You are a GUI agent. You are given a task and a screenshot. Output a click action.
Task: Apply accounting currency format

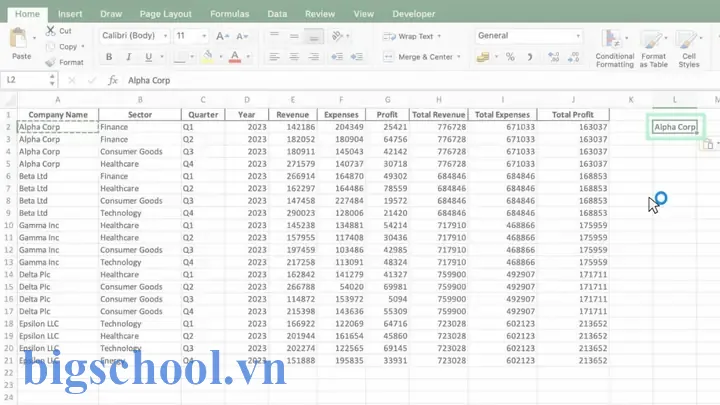483,57
